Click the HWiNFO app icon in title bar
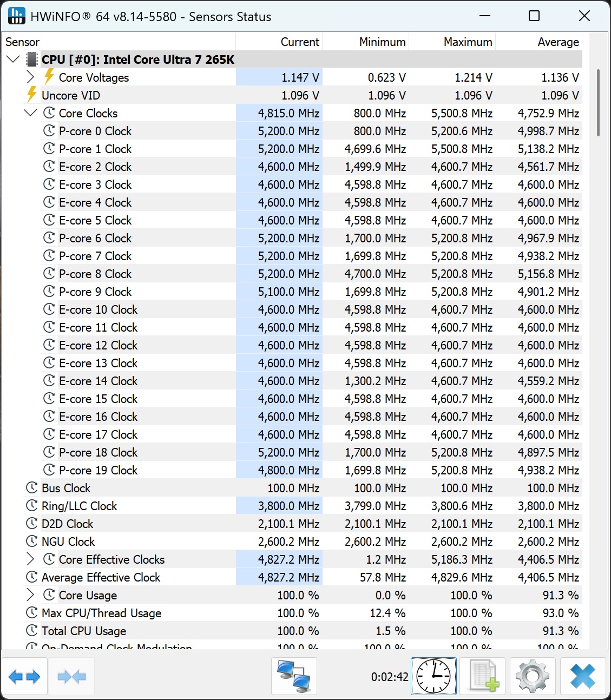 pos(17,16)
